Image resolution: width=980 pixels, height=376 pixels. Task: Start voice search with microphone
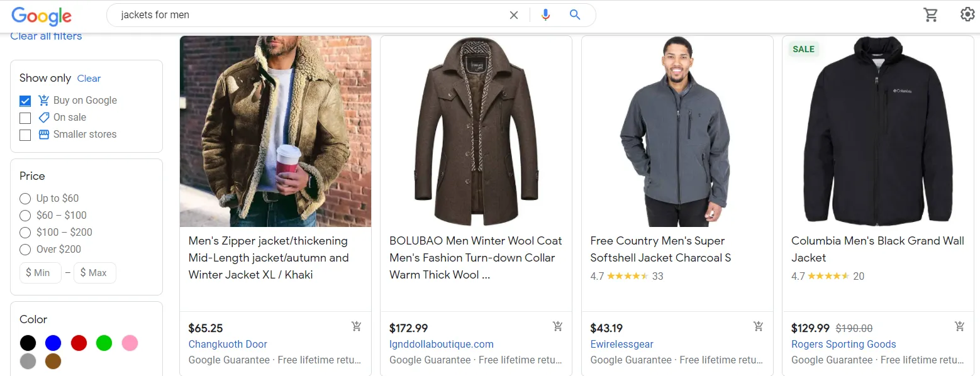(x=545, y=15)
